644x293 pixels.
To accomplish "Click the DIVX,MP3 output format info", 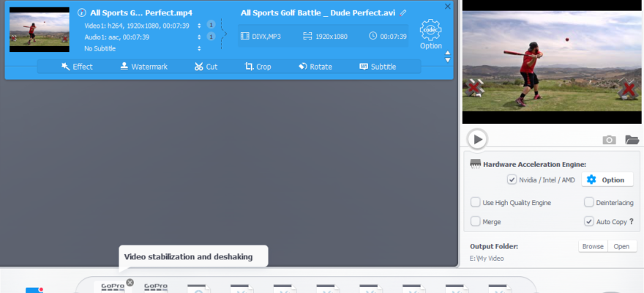I will [x=261, y=37].
